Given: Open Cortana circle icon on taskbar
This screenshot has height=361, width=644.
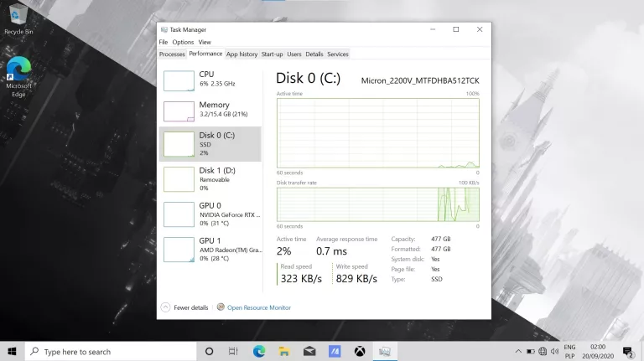Looking at the screenshot, I should click(x=209, y=352).
